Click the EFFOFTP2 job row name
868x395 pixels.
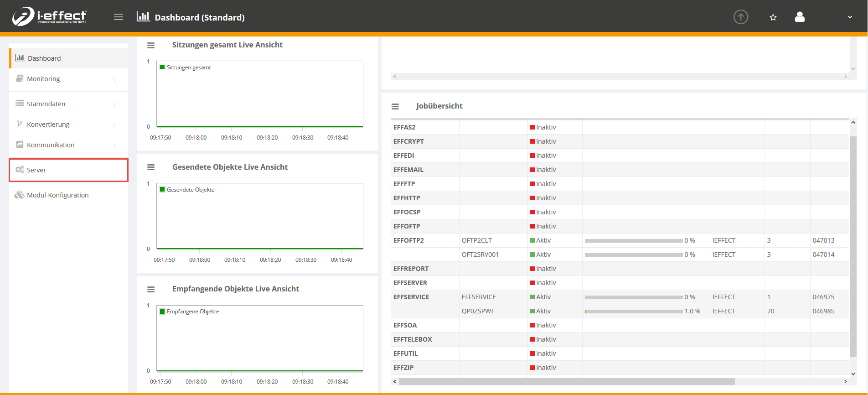pos(408,240)
